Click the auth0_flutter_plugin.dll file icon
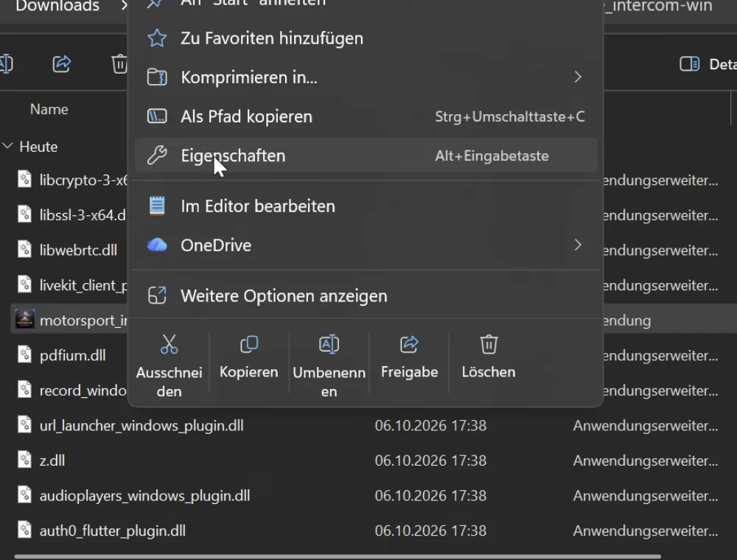The image size is (737, 560). click(24, 529)
